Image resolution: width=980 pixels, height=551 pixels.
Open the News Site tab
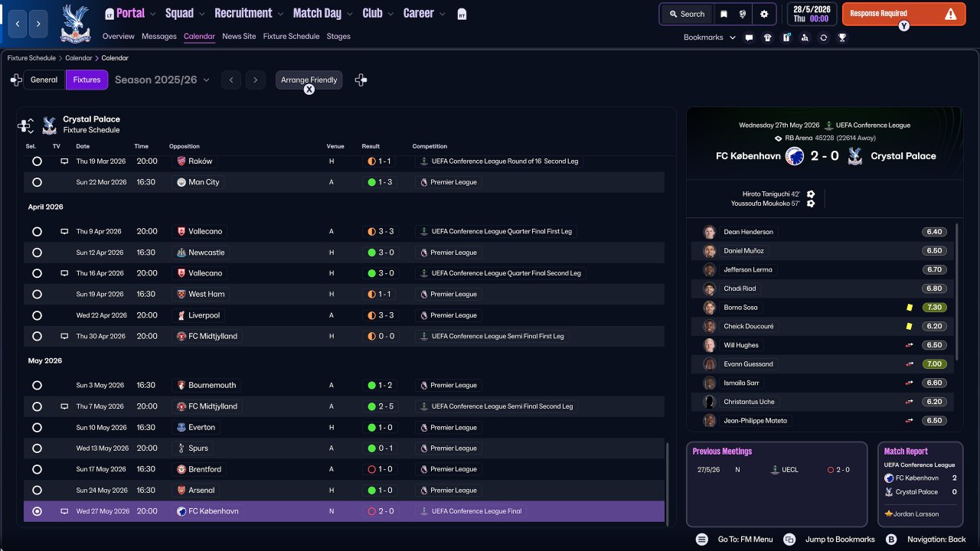(239, 37)
